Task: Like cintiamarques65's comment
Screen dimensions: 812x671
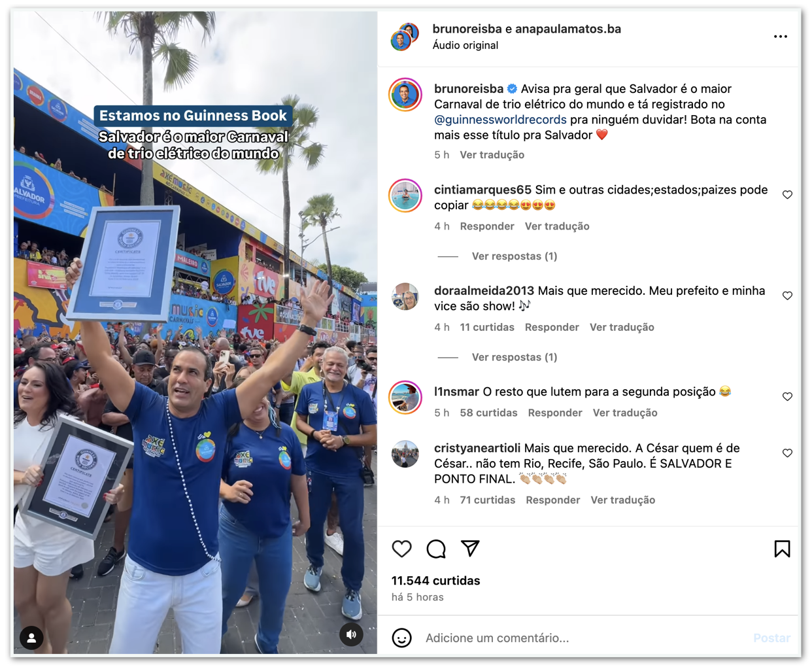Action: (x=787, y=195)
